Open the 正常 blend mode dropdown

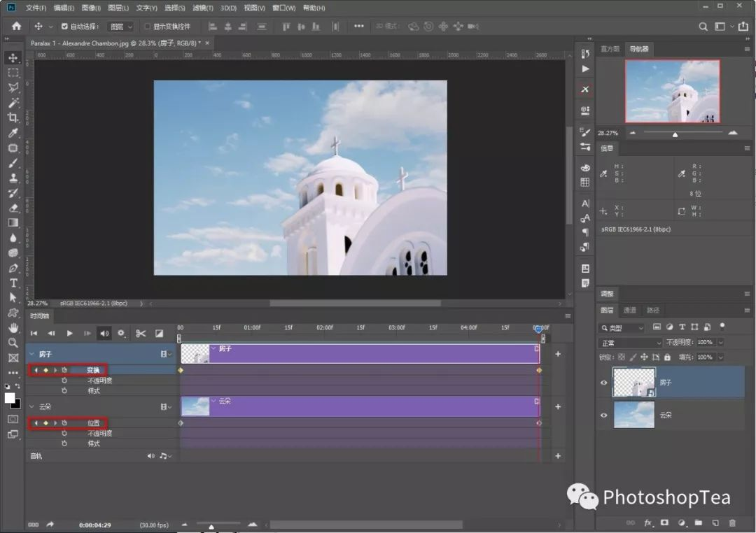coord(630,343)
